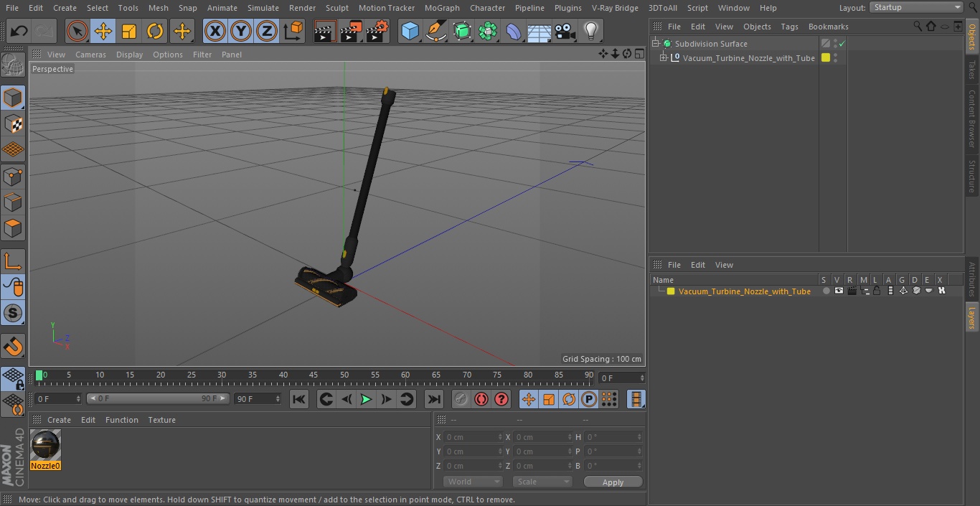This screenshot has height=506, width=980.
Task: Go to end of animation
Action: pos(434,399)
